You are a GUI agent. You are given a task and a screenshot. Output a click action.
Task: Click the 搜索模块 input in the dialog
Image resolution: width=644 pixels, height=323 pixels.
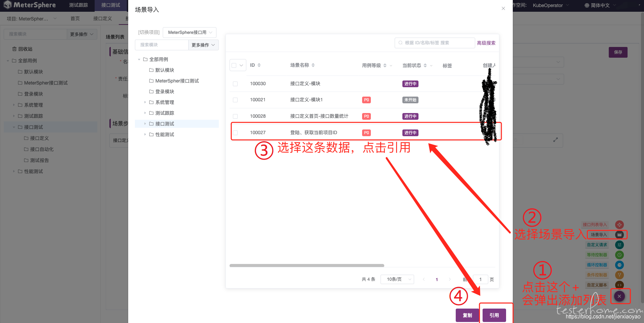(162, 45)
